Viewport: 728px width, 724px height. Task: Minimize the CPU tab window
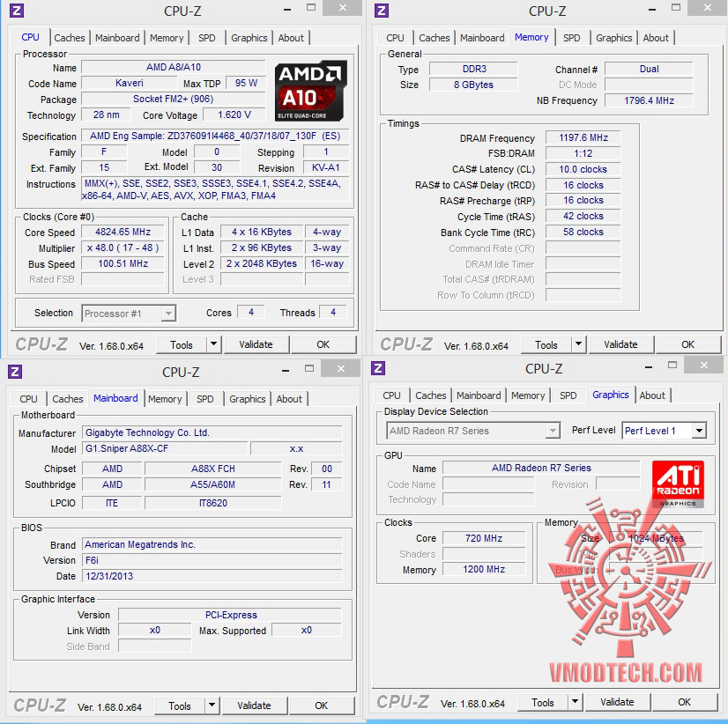pos(287,10)
